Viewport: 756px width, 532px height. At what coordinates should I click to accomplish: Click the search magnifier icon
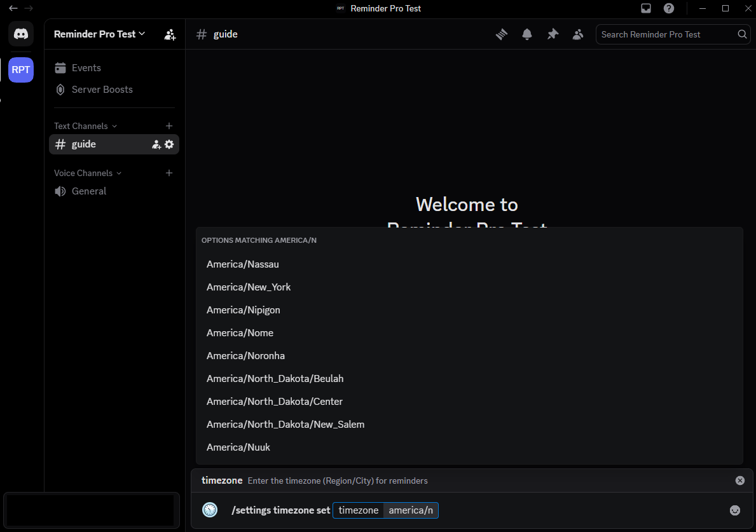(742, 34)
